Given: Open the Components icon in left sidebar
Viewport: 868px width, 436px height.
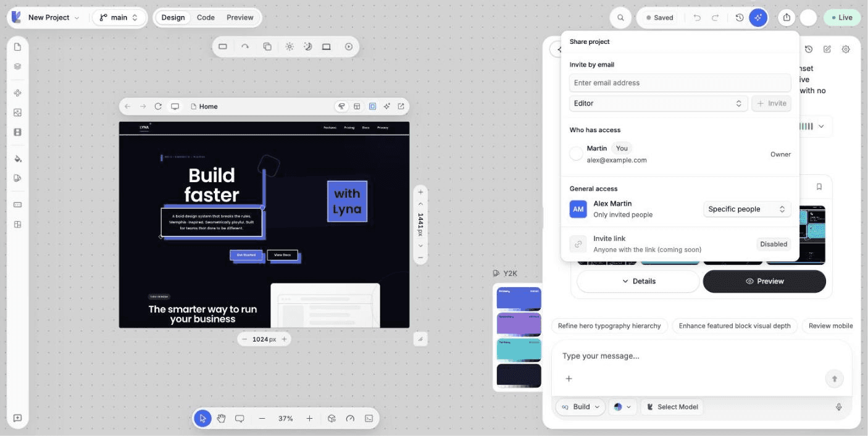Looking at the screenshot, I should (17, 93).
